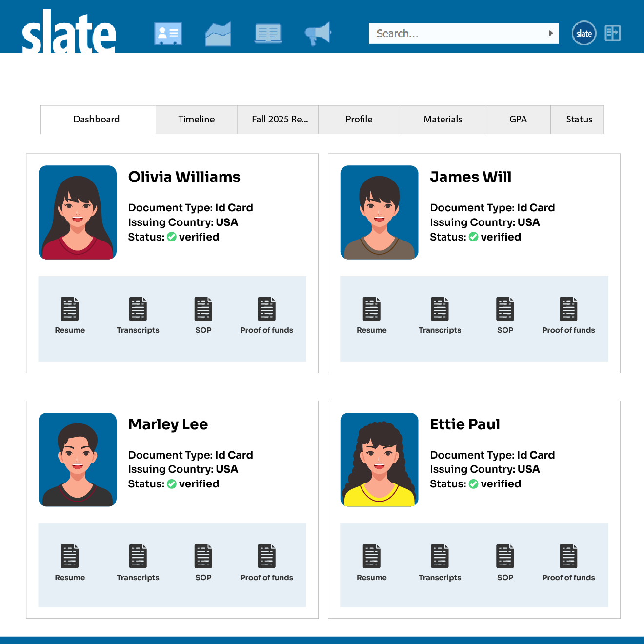Open Marley Lee's profile name link
644x644 pixels.
pyautogui.click(x=168, y=424)
